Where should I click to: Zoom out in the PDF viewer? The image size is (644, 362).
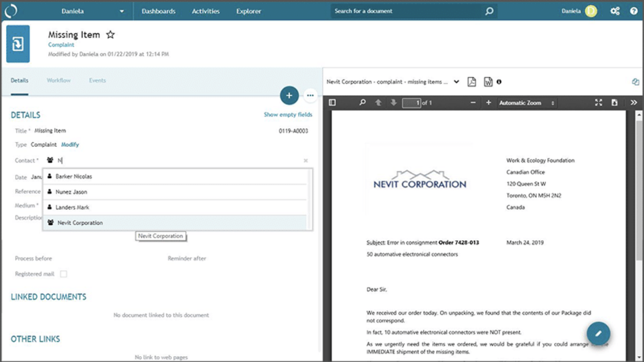pos(473,103)
